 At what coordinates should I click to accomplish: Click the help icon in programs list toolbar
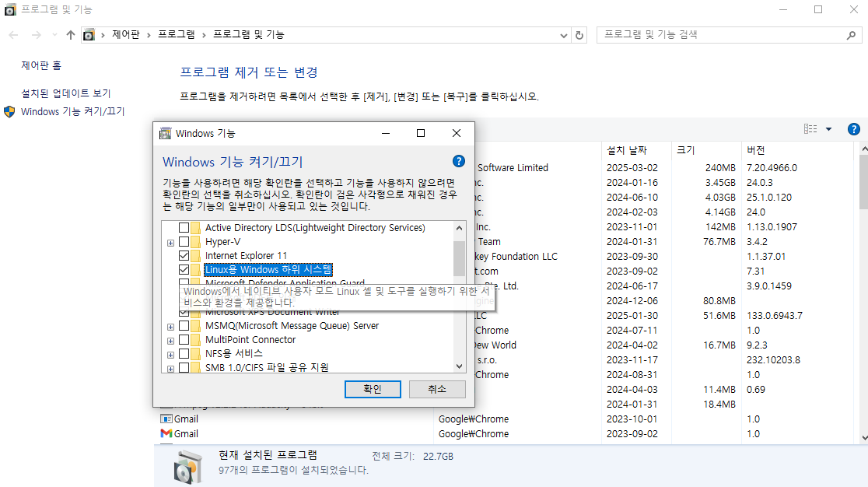(x=853, y=129)
